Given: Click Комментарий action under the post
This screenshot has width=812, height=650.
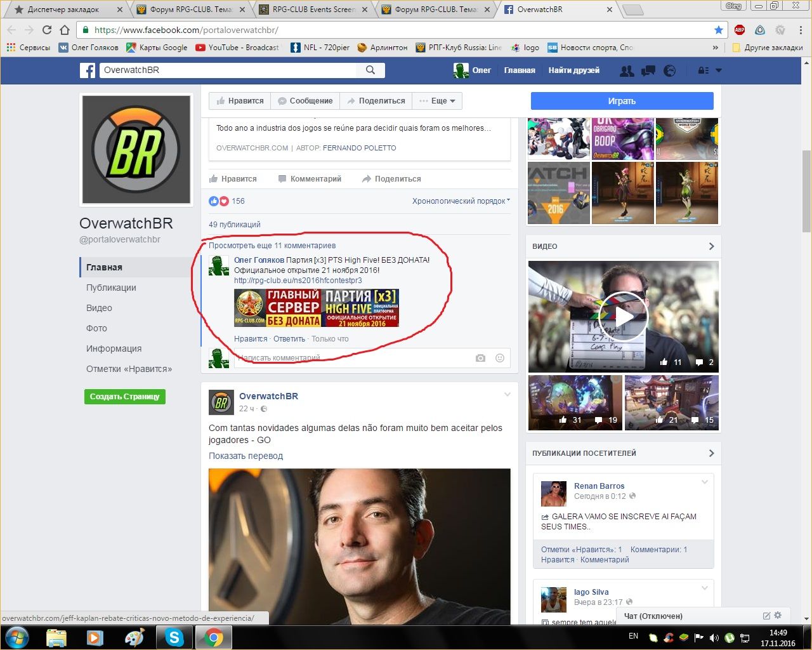Looking at the screenshot, I should tap(310, 179).
